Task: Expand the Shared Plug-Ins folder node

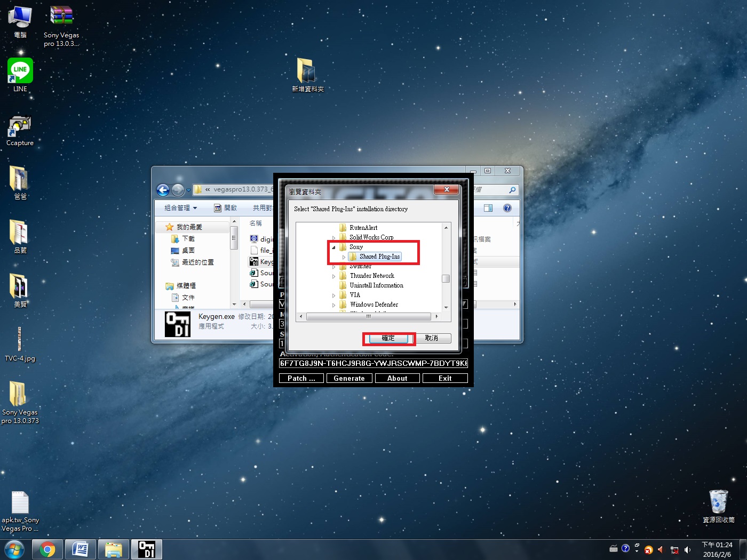Action: [x=344, y=257]
